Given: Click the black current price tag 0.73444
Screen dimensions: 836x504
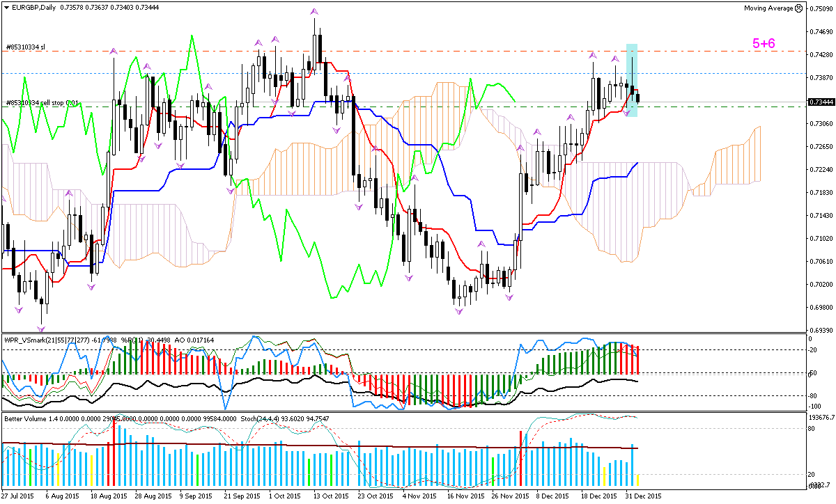Looking at the screenshot, I should click(x=821, y=102).
